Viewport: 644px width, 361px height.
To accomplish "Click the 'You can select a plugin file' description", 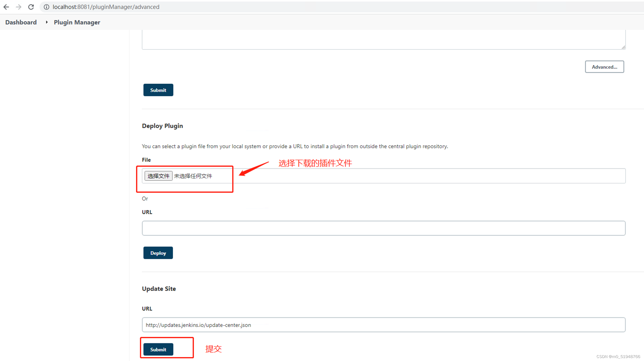I will (x=295, y=146).
